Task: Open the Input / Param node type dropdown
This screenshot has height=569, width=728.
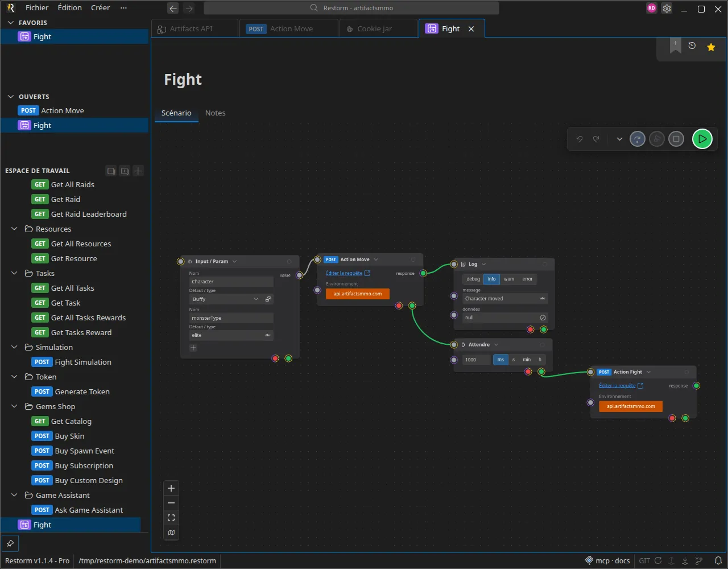Action: pos(234,262)
